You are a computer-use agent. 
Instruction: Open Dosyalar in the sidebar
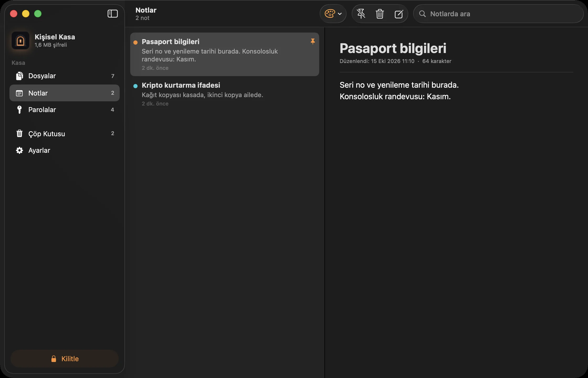[x=65, y=76]
